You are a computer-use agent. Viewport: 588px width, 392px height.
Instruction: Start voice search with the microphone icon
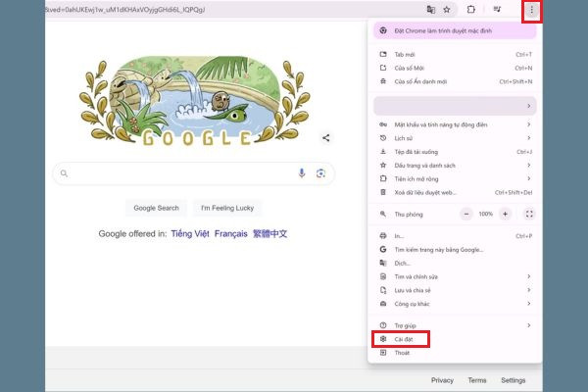point(302,173)
